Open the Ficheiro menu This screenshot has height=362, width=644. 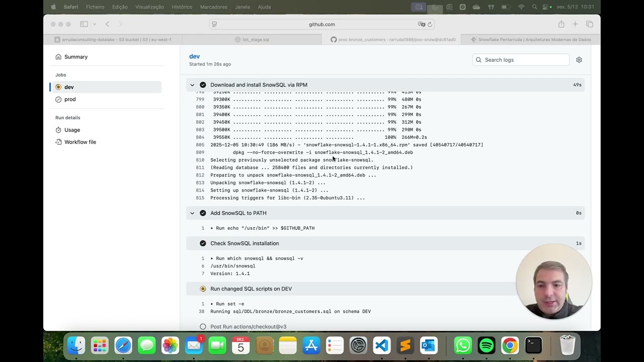click(95, 7)
